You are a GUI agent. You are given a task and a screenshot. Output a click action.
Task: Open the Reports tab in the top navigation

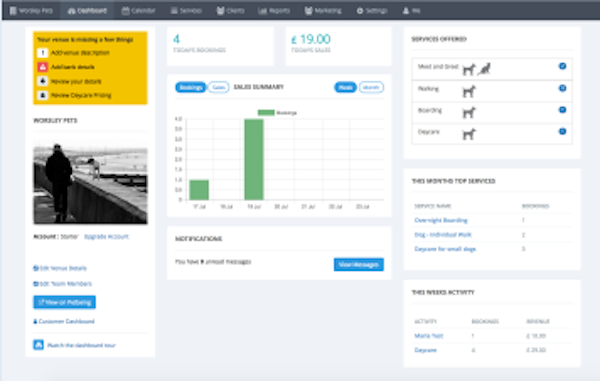pos(274,11)
